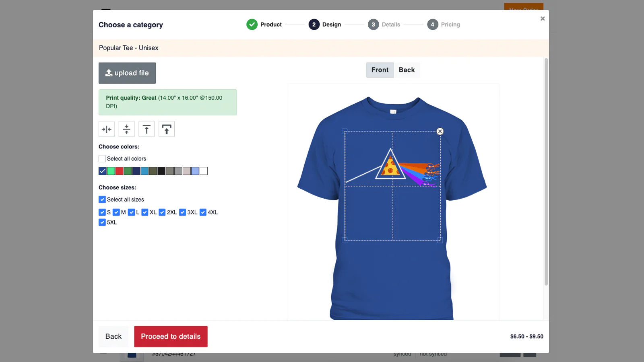Screen dimensions: 644x362
Task: Align design to top icon
Action: click(147, 129)
